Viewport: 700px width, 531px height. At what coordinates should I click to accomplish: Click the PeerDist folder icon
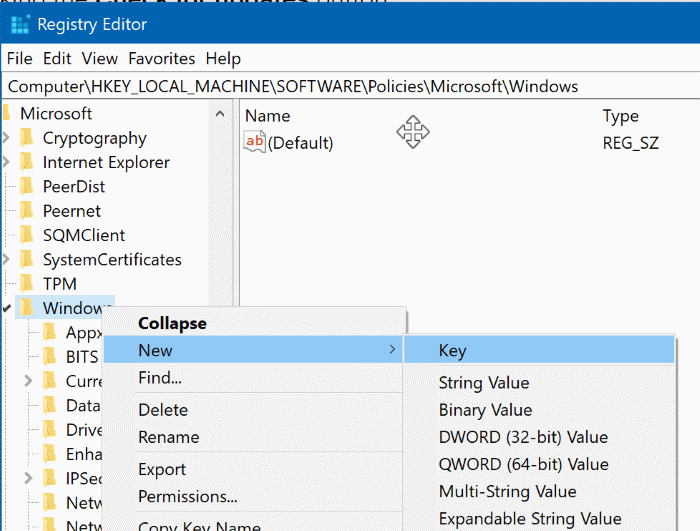[x=28, y=186]
